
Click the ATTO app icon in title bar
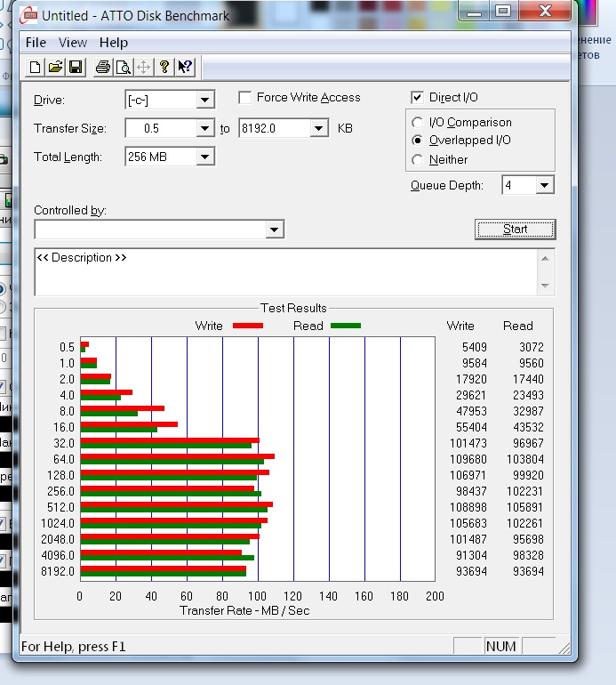click(x=29, y=15)
